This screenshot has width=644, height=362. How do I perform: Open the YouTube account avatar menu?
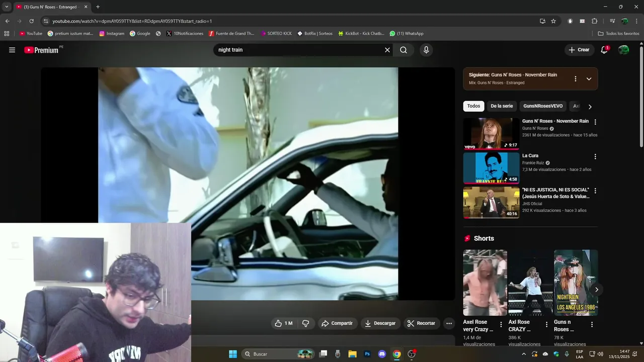pyautogui.click(x=623, y=50)
